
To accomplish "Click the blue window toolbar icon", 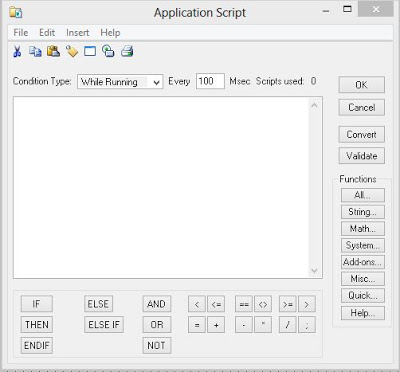I will pos(90,51).
